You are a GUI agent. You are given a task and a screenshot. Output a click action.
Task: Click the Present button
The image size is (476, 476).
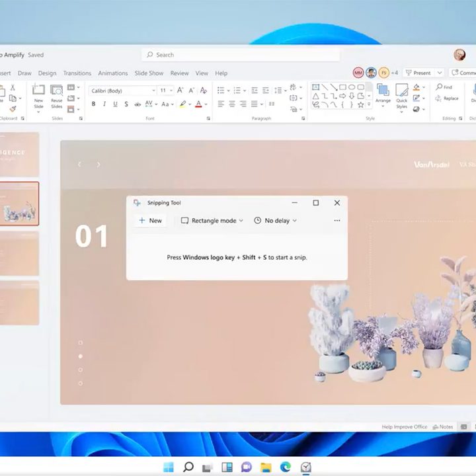click(x=418, y=73)
